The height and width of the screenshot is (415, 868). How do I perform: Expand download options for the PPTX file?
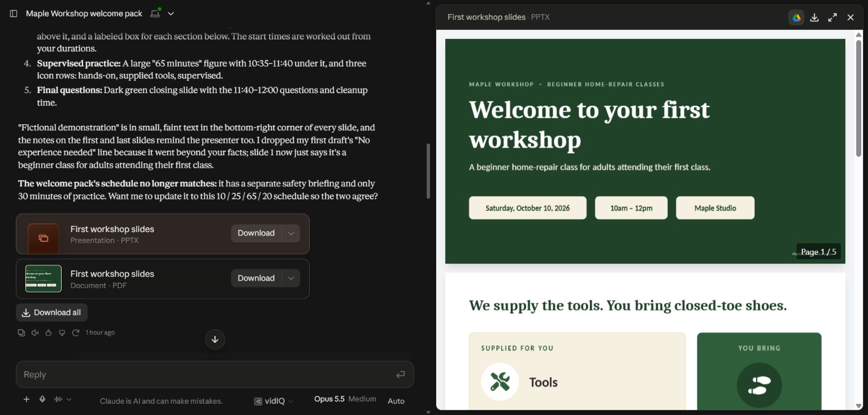(291, 233)
